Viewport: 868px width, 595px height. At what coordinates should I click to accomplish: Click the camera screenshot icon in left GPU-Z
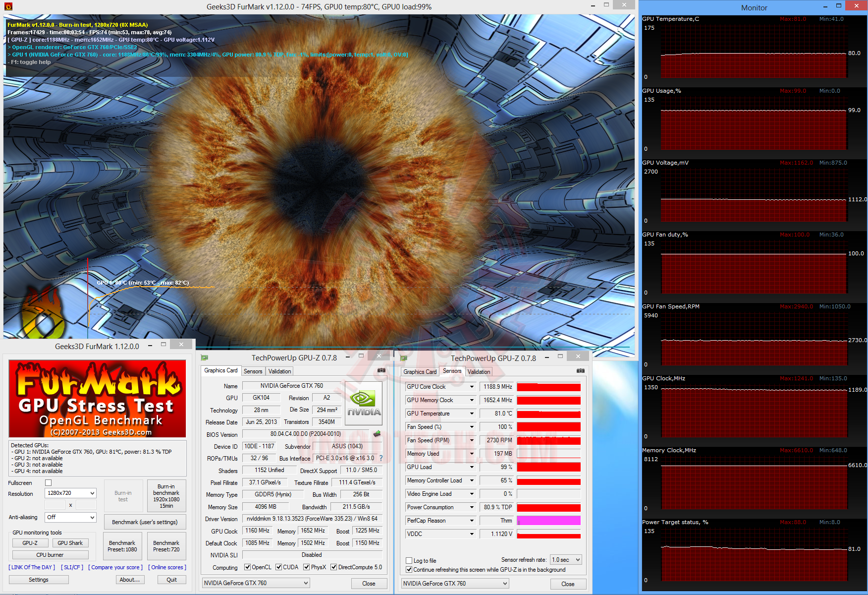coord(381,370)
